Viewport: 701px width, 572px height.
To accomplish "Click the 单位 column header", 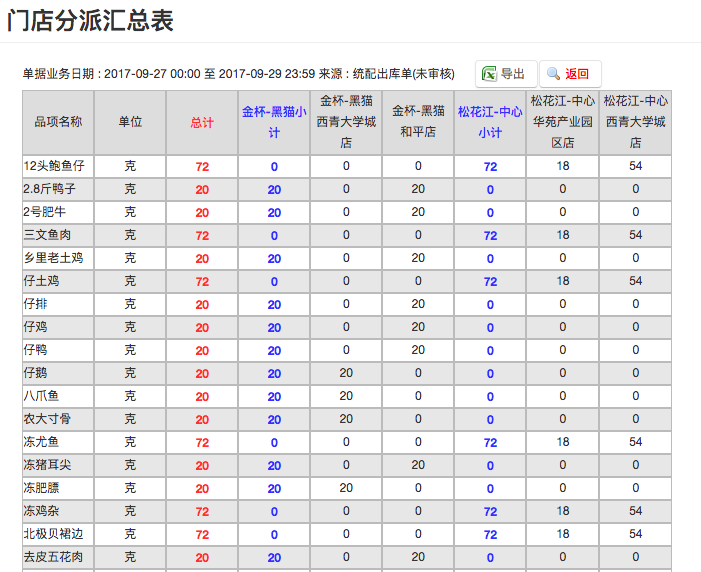I will pyautogui.click(x=130, y=122).
